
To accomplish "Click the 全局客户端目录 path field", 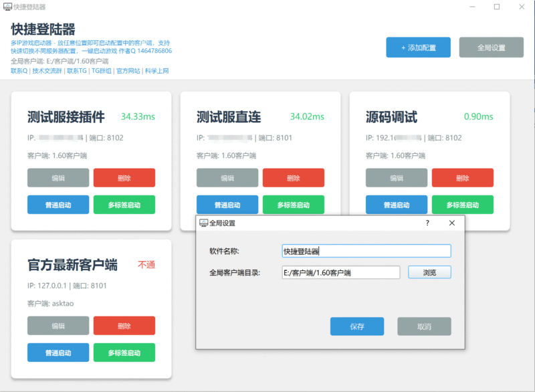I will point(340,272).
